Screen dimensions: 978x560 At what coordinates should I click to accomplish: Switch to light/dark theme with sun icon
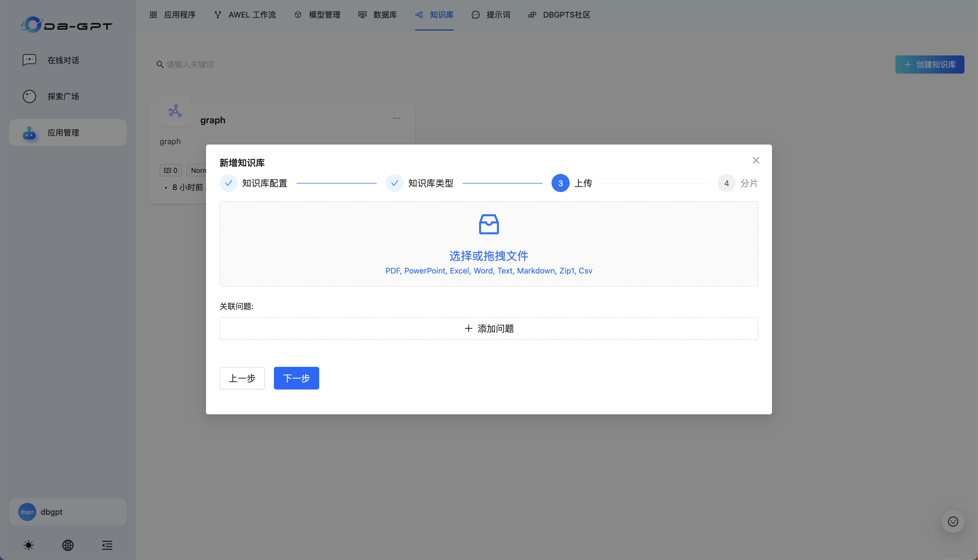(x=28, y=545)
